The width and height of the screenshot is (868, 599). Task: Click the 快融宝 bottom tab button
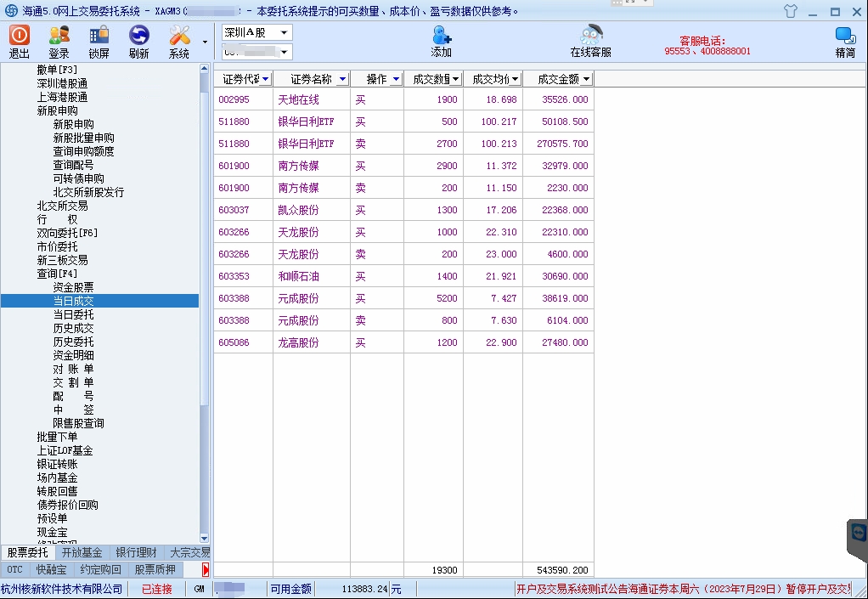click(x=51, y=569)
